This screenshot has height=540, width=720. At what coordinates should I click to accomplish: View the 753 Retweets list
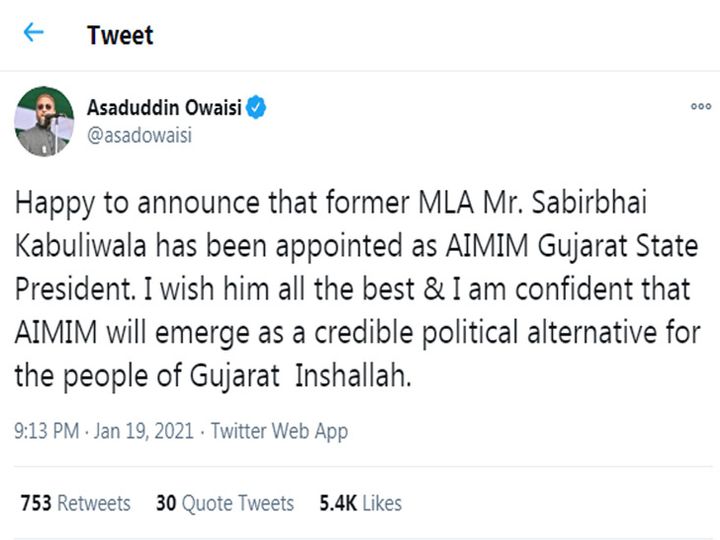pyautogui.click(x=75, y=503)
